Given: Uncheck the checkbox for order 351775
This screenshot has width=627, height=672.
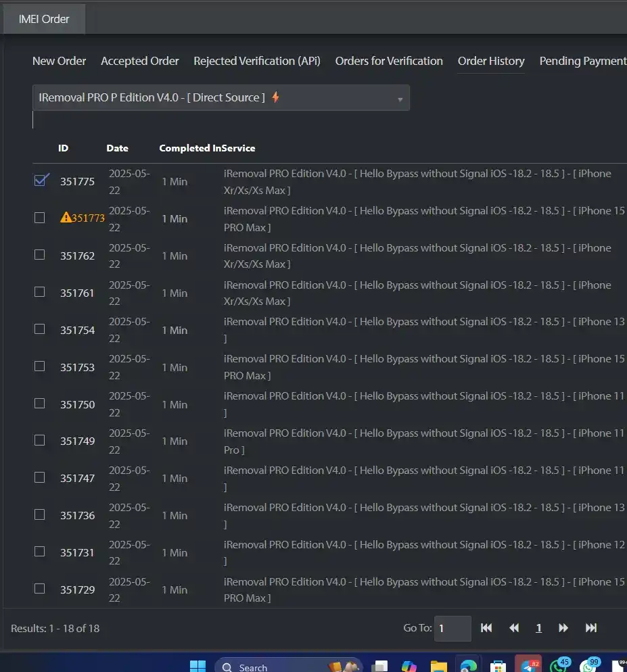Looking at the screenshot, I should click(x=40, y=181).
